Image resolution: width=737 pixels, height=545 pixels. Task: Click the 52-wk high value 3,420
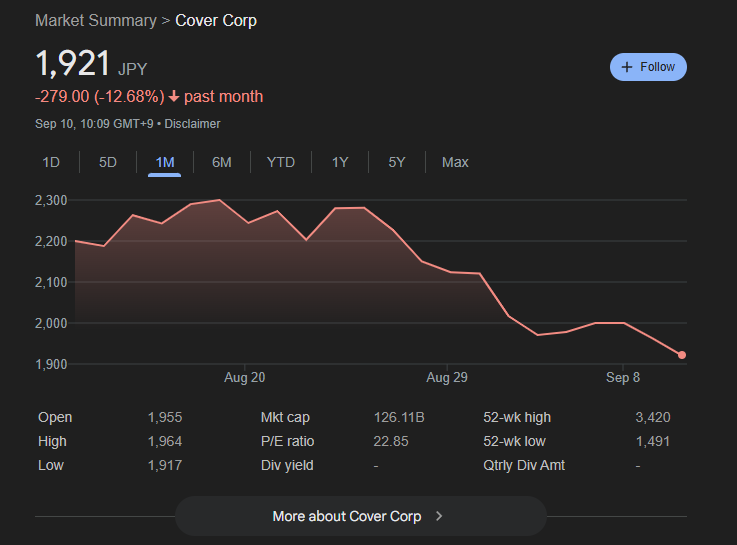pyautogui.click(x=653, y=417)
